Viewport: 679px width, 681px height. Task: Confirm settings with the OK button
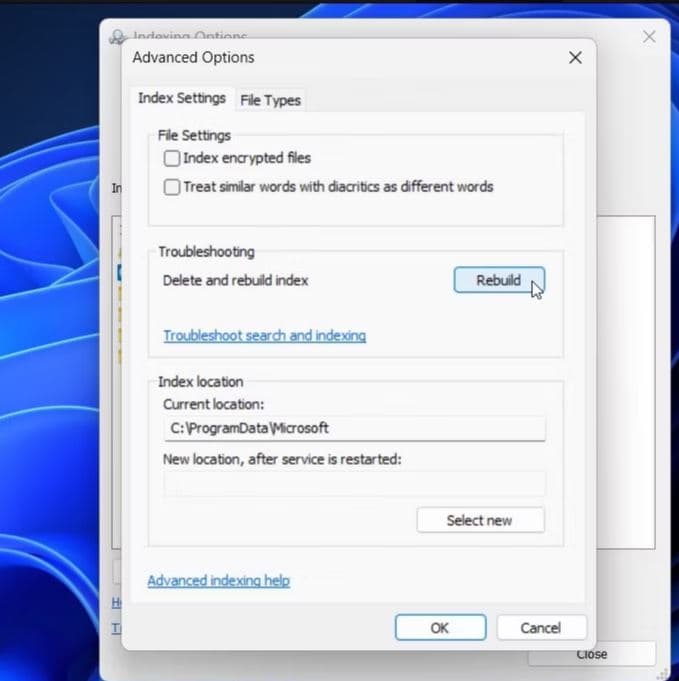pyautogui.click(x=440, y=628)
